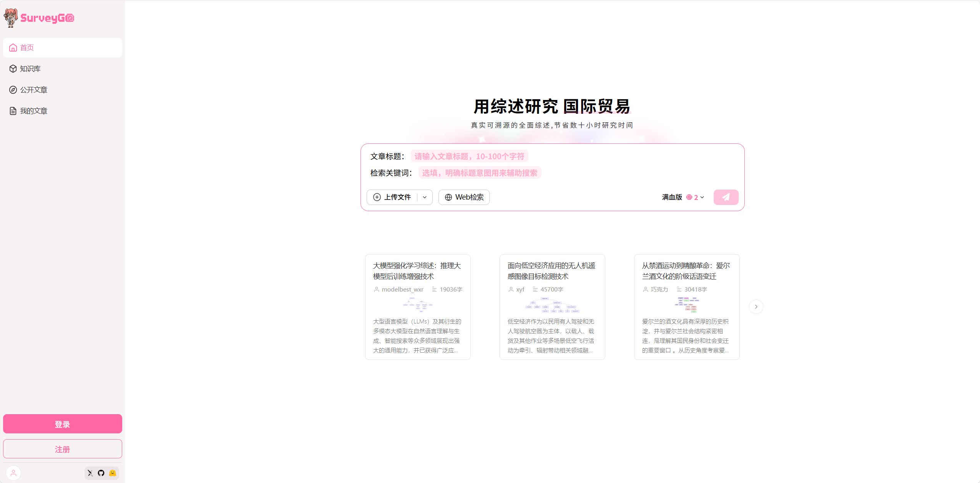Click the mind-map thumbnail in xyf card
The width and height of the screenshot is (980, 483).
point(552,304)
